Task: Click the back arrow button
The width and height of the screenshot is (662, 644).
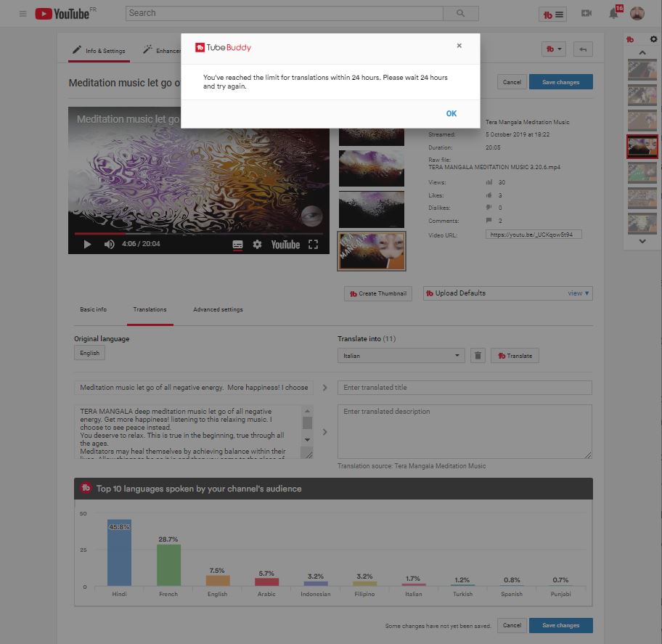Action: [583, 49]
